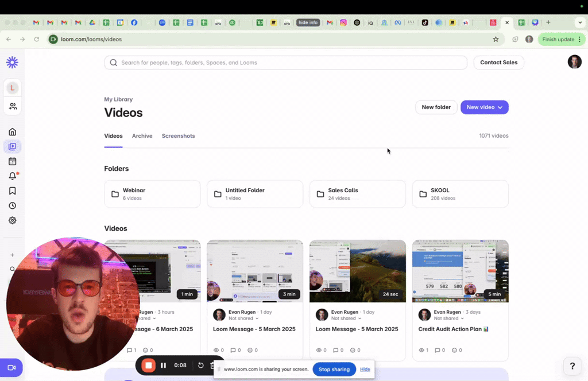Switch to the Archive tab

142,136
